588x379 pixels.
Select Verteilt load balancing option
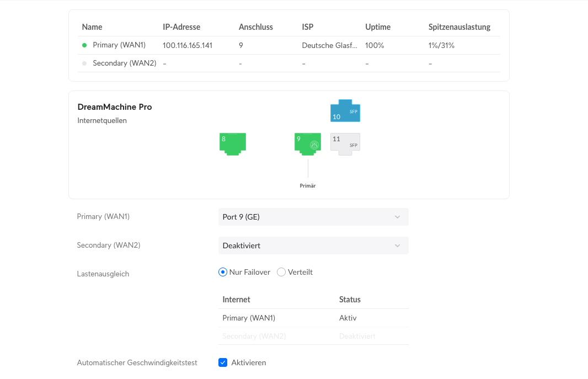(x=281, y=272)
